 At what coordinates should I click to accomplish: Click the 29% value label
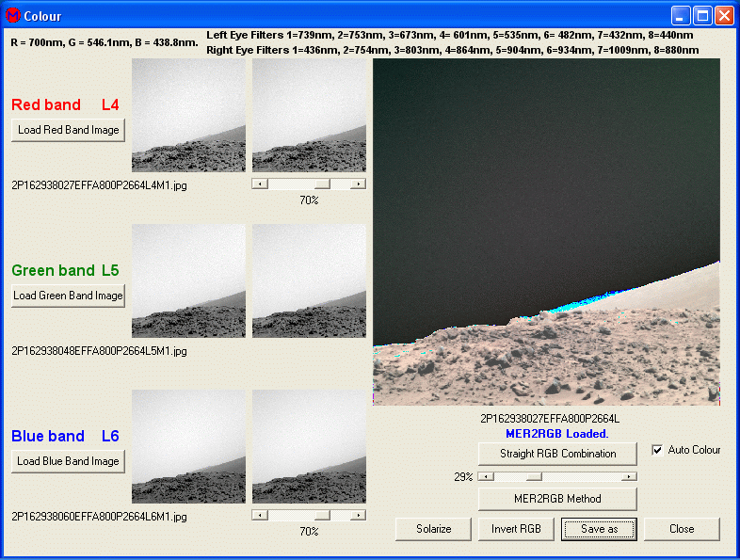point(463,477)
